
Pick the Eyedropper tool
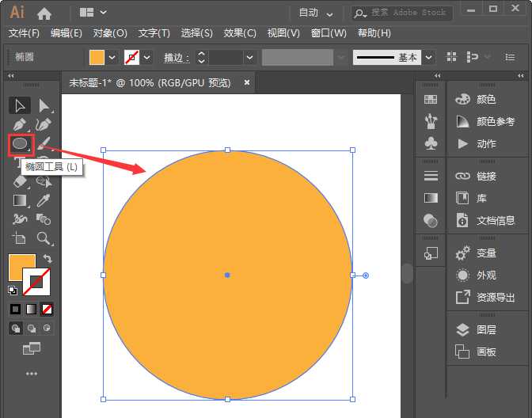(x=44, y=200)
